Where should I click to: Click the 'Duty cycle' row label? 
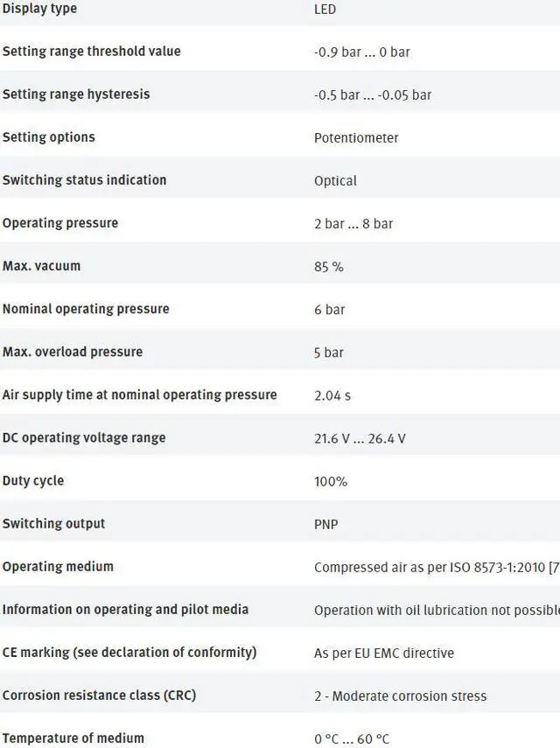click(x=32, y=480)
